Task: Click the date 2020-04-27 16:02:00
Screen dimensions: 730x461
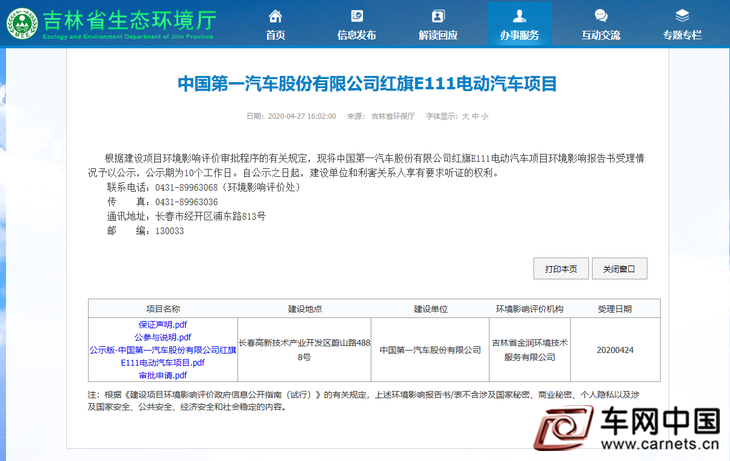Action: click(x=302, y=116)
